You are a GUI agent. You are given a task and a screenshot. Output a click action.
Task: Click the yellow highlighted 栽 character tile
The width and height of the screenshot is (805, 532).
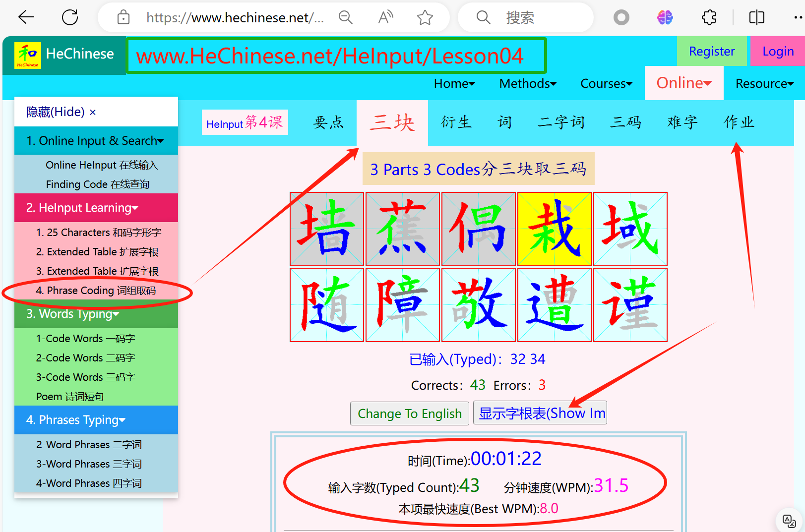(x=555, y=229)
